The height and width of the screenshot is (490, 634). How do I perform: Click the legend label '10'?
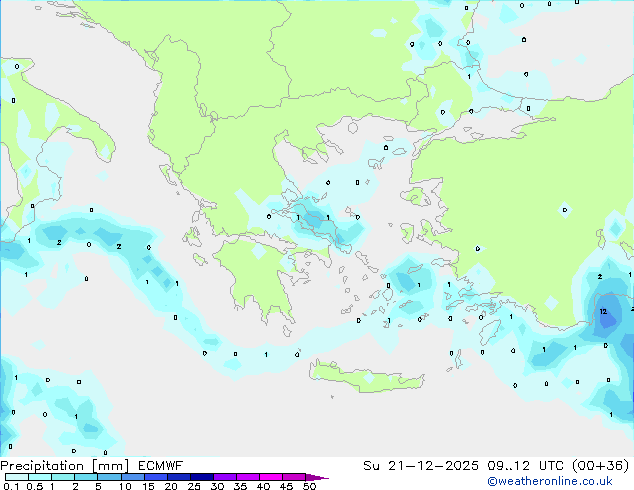coord(125,486)
